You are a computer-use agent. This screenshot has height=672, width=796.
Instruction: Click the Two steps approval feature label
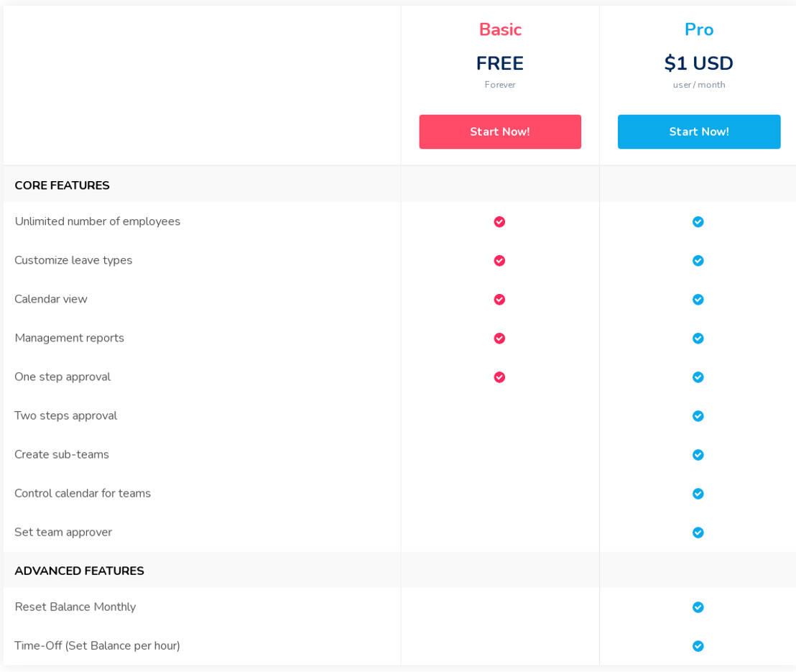pyautogui.click(x=65, y=416)
